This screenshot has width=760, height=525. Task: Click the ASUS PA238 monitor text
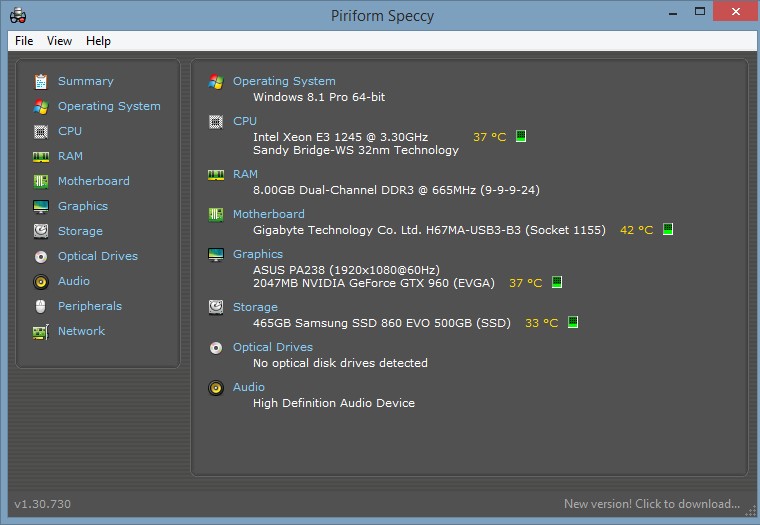(346, 270)
